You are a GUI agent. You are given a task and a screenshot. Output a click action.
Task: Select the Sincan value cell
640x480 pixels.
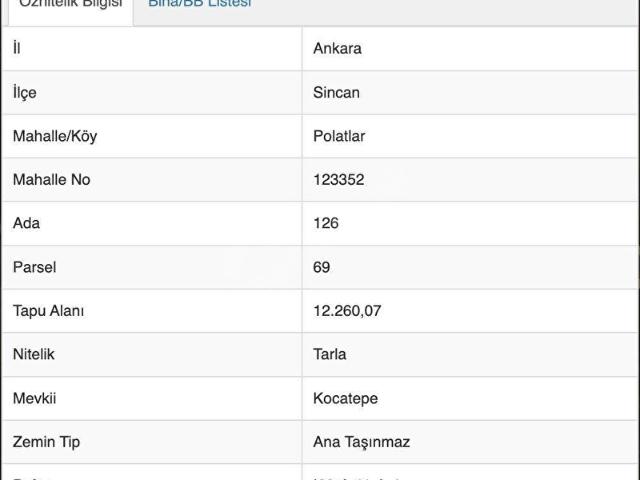click(x=336, y=92)
